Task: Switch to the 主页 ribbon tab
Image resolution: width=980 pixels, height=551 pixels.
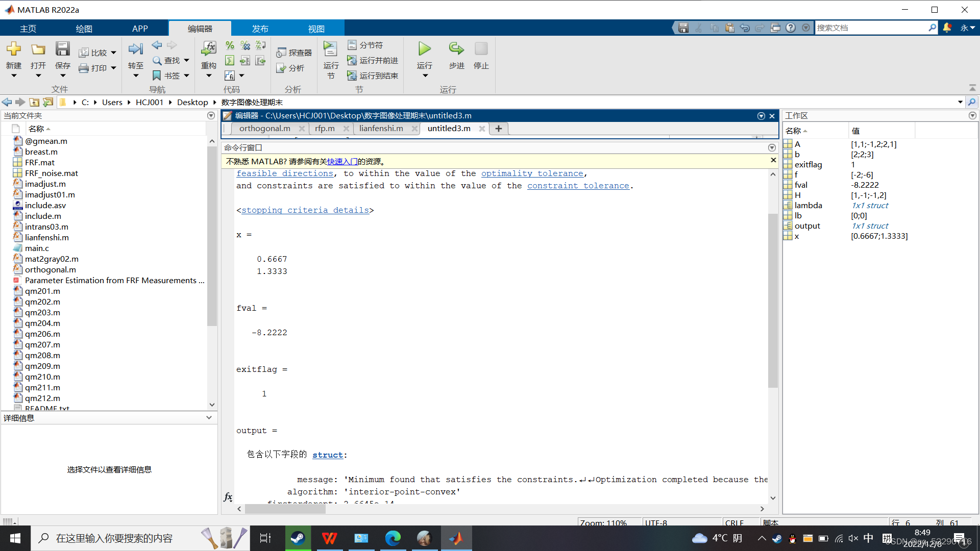Action: (x=28, y=28)
